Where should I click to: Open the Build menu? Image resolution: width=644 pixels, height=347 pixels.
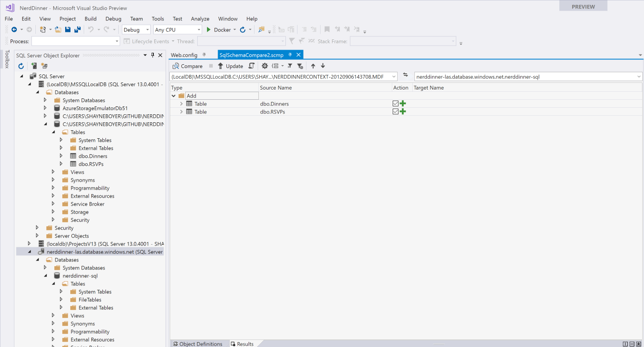(x=90, y=19)
